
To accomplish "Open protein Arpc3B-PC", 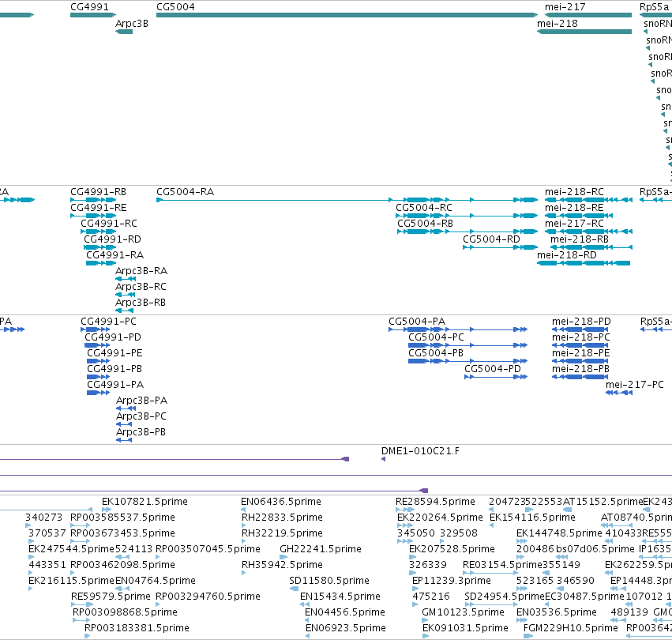I will tap(141, 416).
